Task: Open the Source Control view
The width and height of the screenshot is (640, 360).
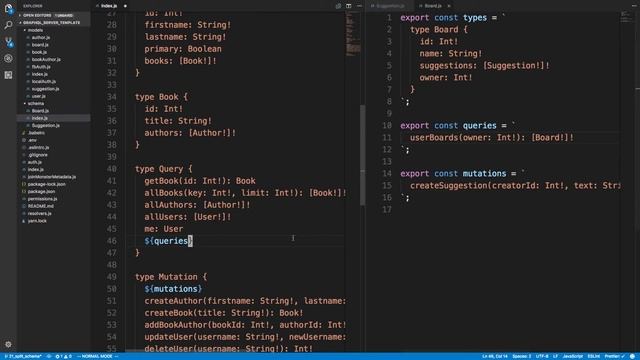Action: coord(8,42)
